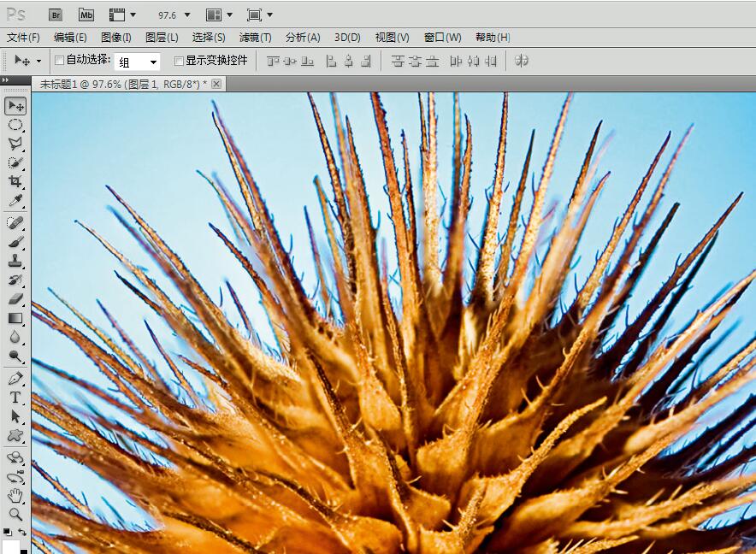The width and height of the screenshot is (756, 554).
Task: Select the Eyedropper tool
Action: point(15,202)
